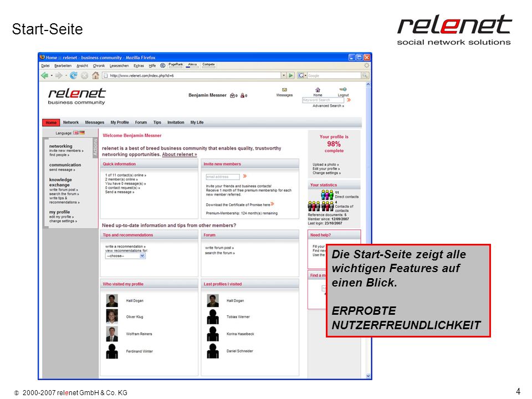Screen dimensions: 532x399
Task: Open Oliver Klug profile photo
Action: tap(111, 316)
